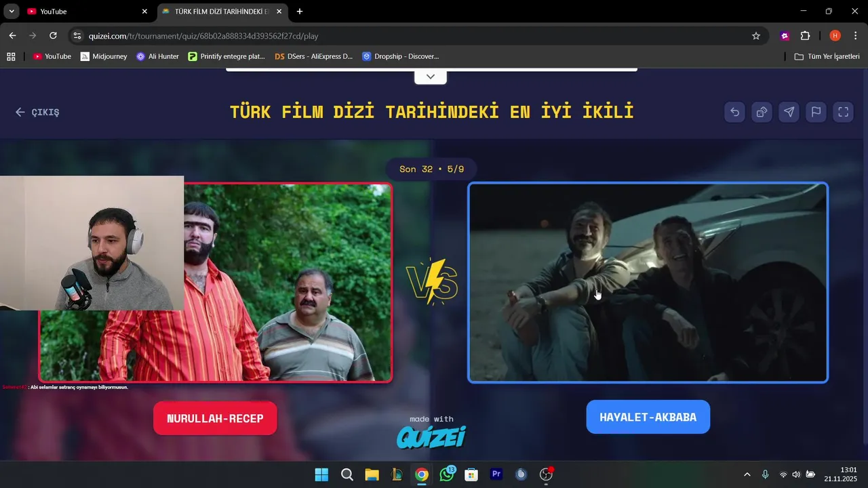Open Microsoft Store from taskbar

pyautogui.click(x=471, y=474)
